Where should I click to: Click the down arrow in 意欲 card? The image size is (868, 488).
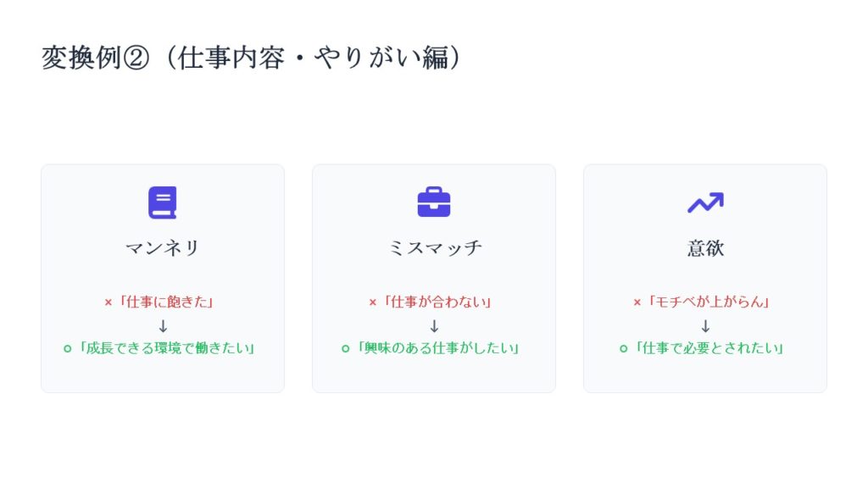tap(705, 325)
